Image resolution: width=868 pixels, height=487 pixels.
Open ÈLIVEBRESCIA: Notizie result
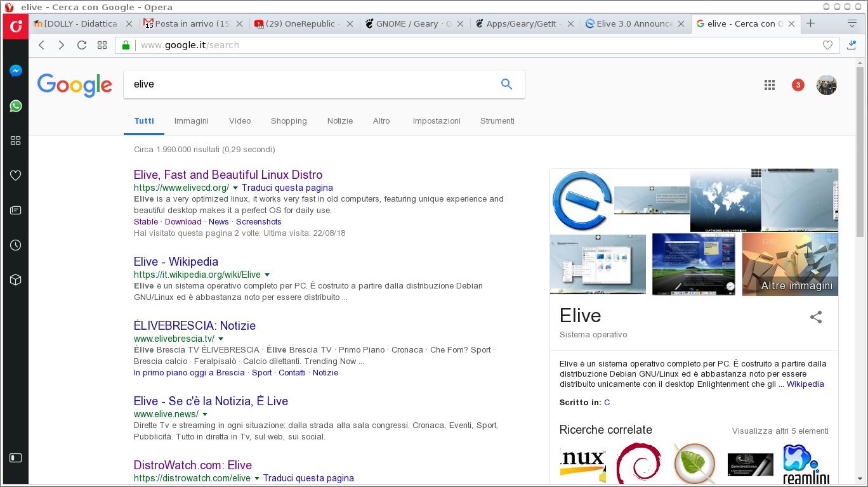(195, 325)
